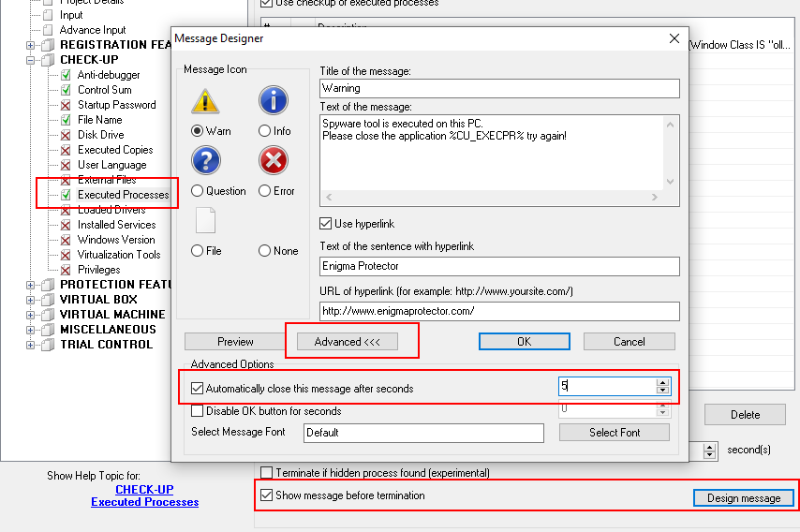Enable Disable OK button for seconds
Image resolution: width=800 pixels, height=532 pixels.
pyautogui.click(x=197, y=410)
